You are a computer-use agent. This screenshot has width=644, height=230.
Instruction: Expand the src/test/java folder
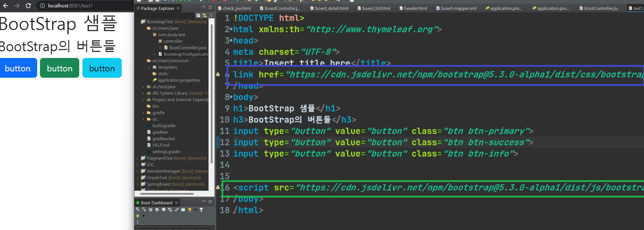(143, 87)
